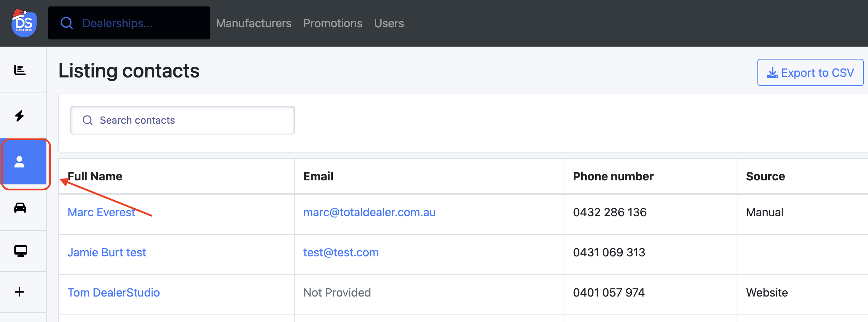
Task: Open the Users menu item
Action: 389,23
